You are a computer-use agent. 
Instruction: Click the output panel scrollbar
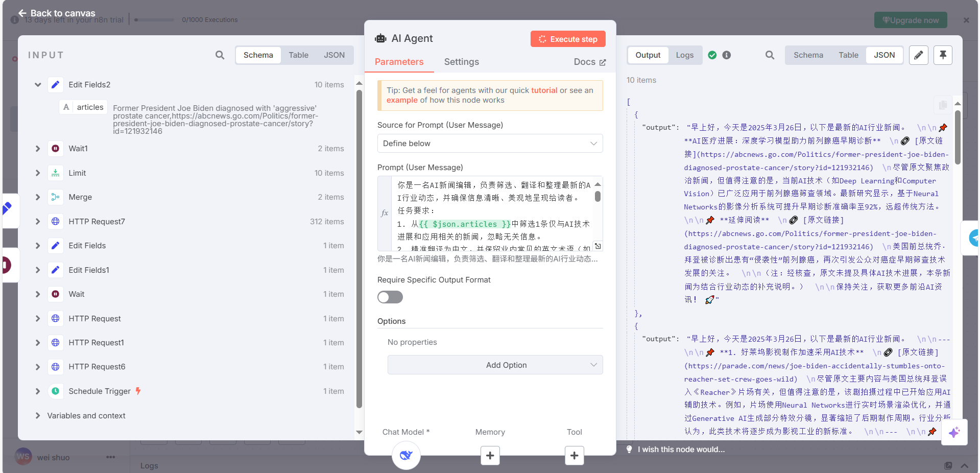[x=958, y=137]
